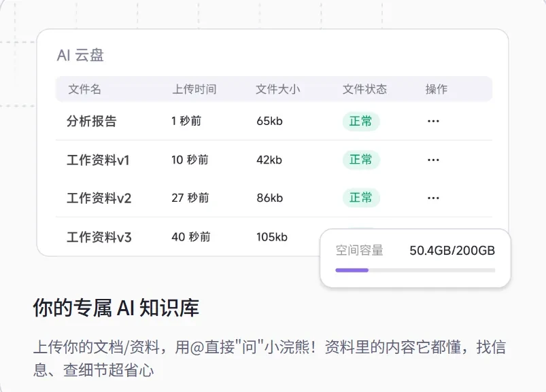Click the 文件名 column header
The image size is (546, 392).
84,89
